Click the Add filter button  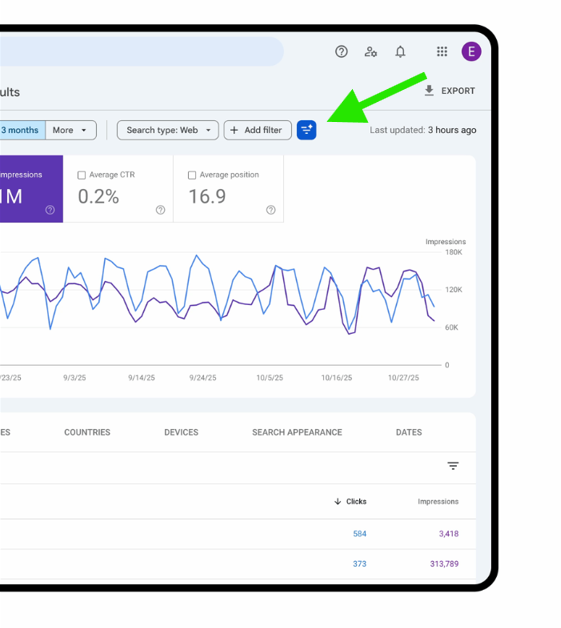click(x=257, y=130)
